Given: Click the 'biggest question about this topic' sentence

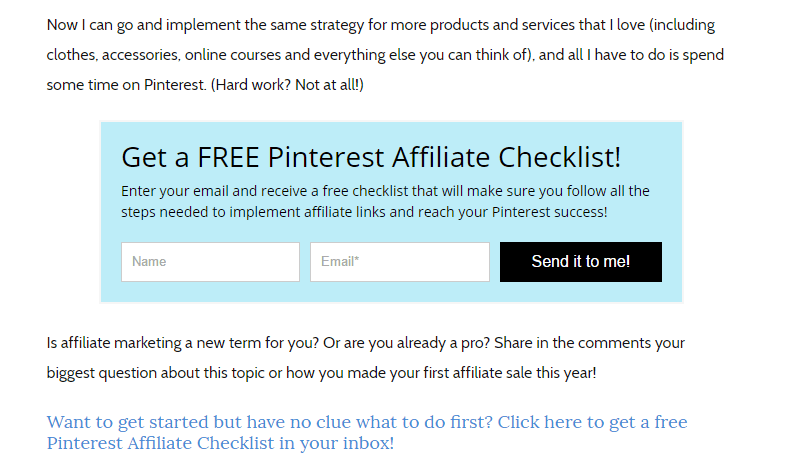Looking at the screenshot, I should (321, 373).
